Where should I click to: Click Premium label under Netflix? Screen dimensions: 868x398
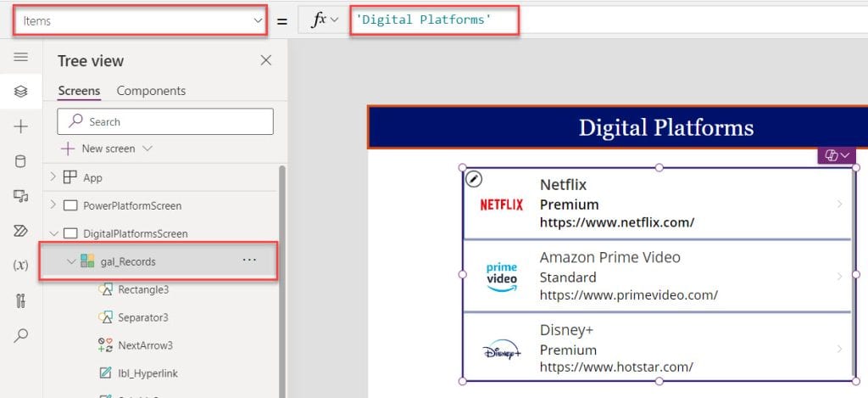coord(569,205)
